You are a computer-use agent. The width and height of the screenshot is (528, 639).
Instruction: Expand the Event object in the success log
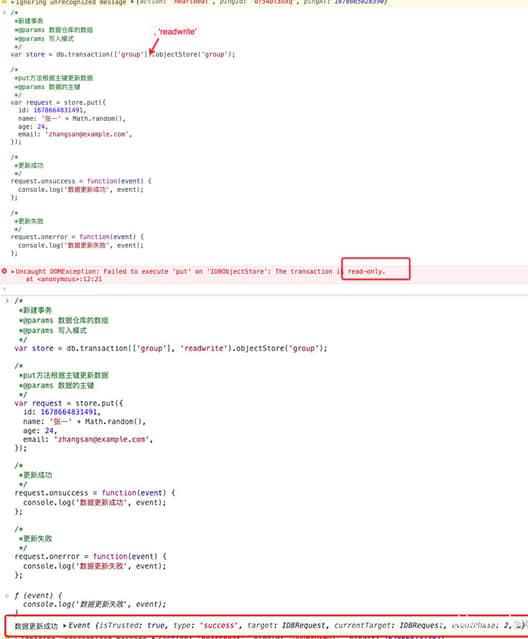(65, 626)
